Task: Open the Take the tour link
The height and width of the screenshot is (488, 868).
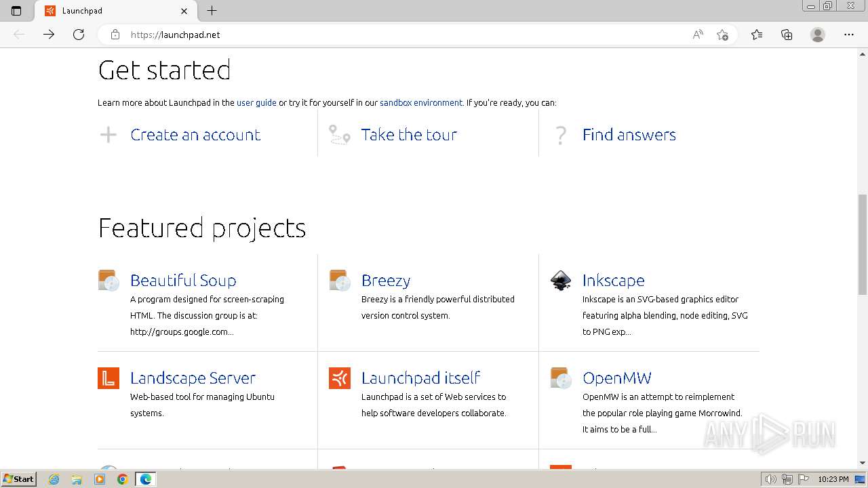Action: pos(409,135)
